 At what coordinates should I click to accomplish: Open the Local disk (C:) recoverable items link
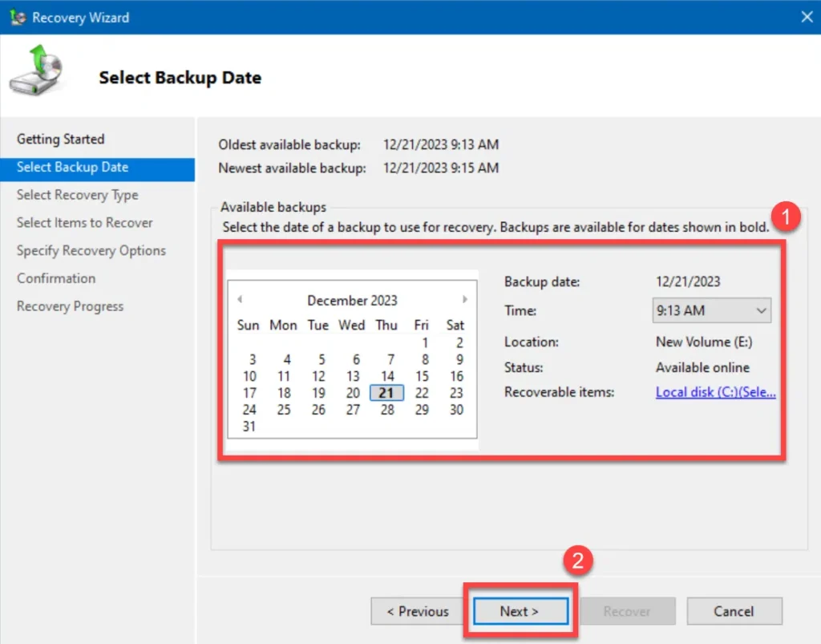point(716,392)
